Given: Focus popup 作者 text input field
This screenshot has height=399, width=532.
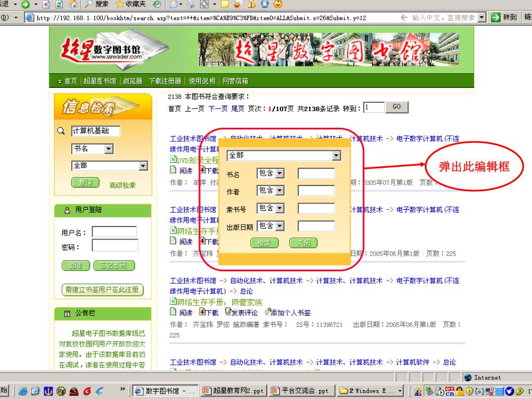Looking at the screenshot, I should point(316,191).
